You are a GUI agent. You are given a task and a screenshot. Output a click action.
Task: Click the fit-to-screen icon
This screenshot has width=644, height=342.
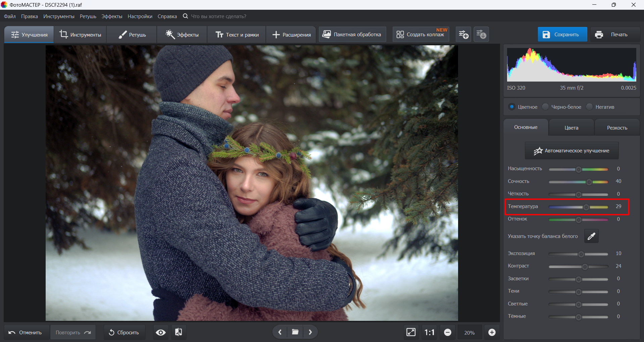[x=411, y=332]
